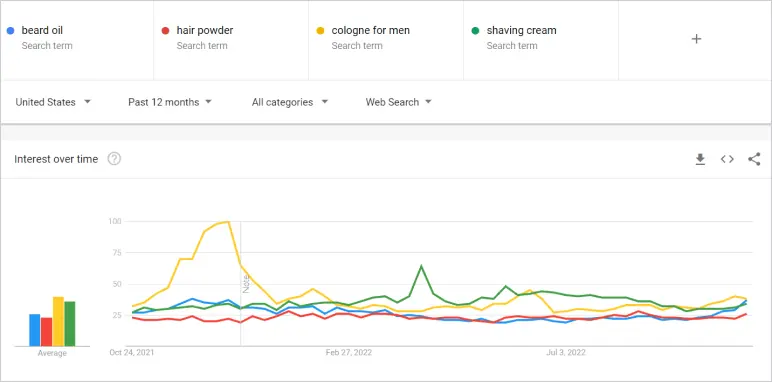Click the Note marker on chart
Screen dimensions: 772x382
tap(246, 284)
